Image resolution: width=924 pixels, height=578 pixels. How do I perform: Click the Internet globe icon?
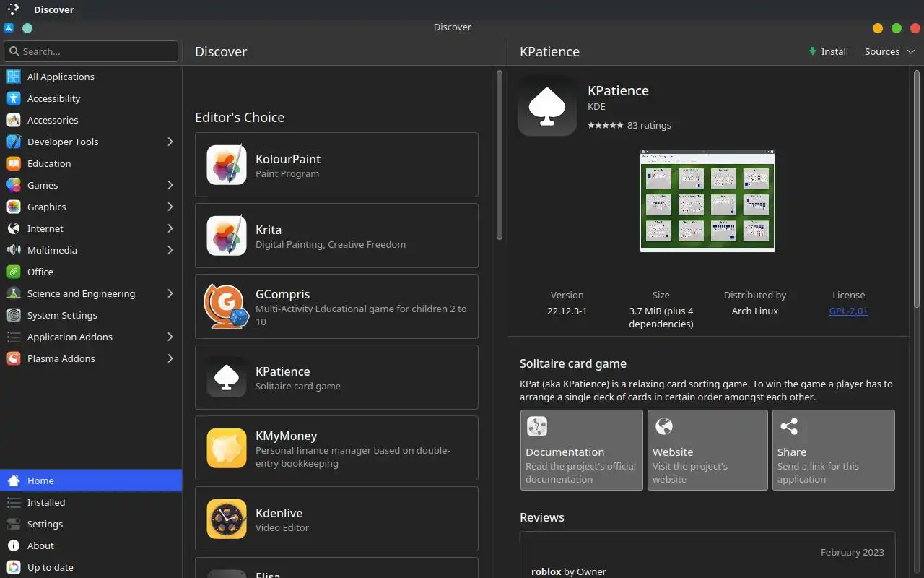[x=14, y=228]
